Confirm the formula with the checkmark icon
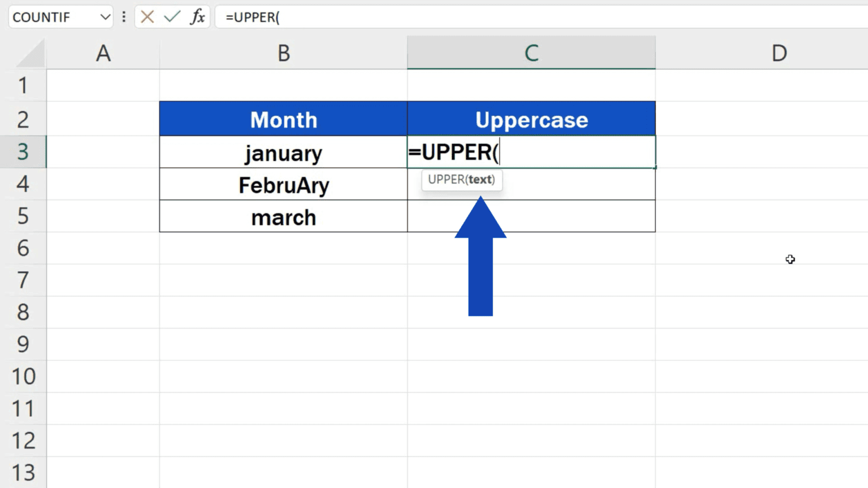 coord(171,17)
